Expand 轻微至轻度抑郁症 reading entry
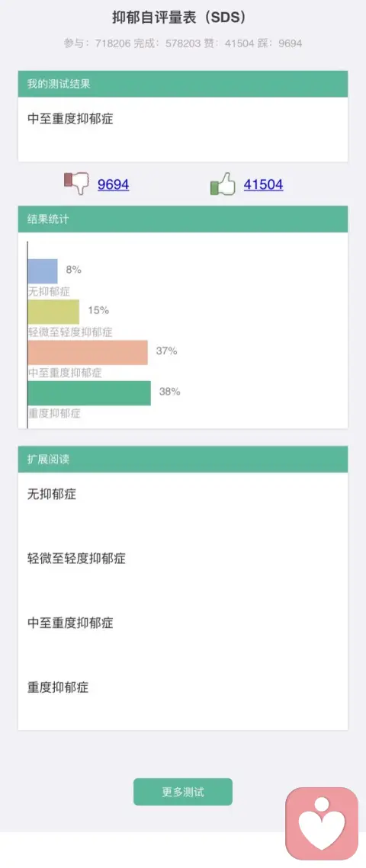The height and width of the screenshot is (868, 366). coord(76,558)
